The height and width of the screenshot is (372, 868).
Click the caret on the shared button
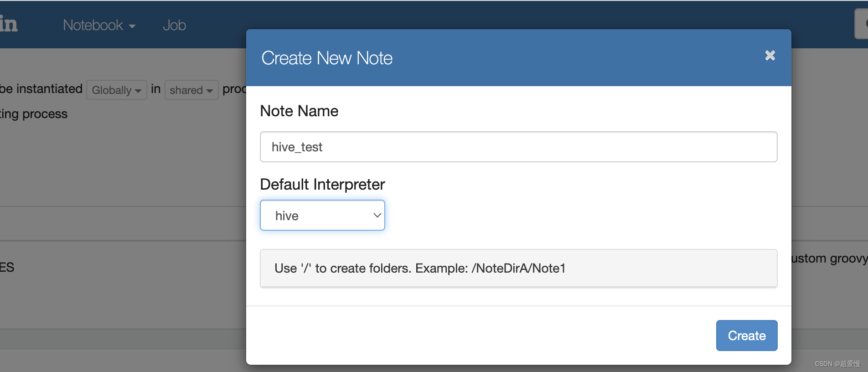(210, 91)
